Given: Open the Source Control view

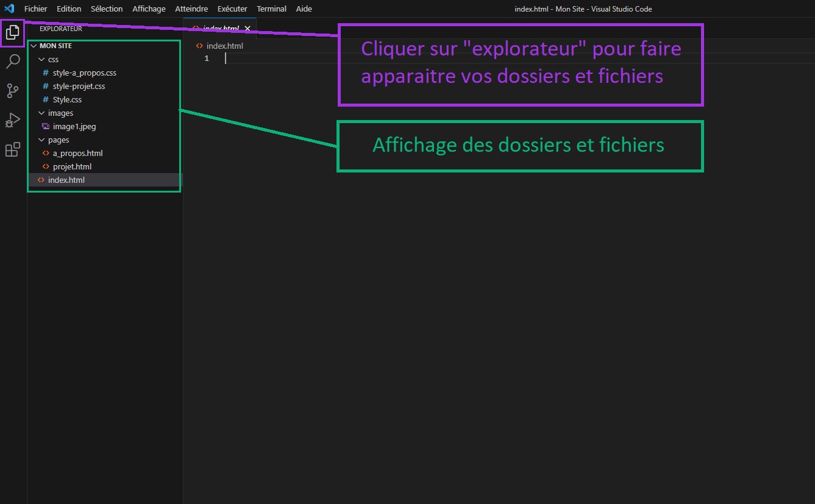Looking at the screenshot, I should [12, 91].
